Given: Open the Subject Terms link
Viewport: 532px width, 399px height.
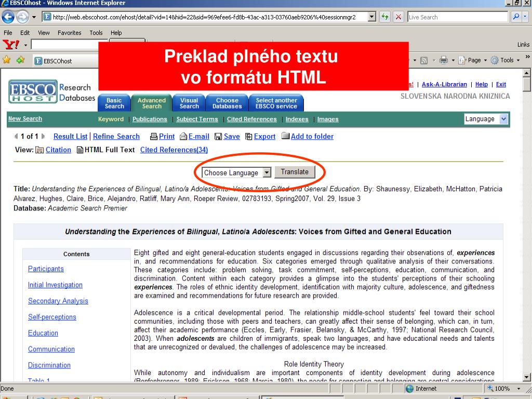Looking at the screenshot, I should click(x=197, y=119).
